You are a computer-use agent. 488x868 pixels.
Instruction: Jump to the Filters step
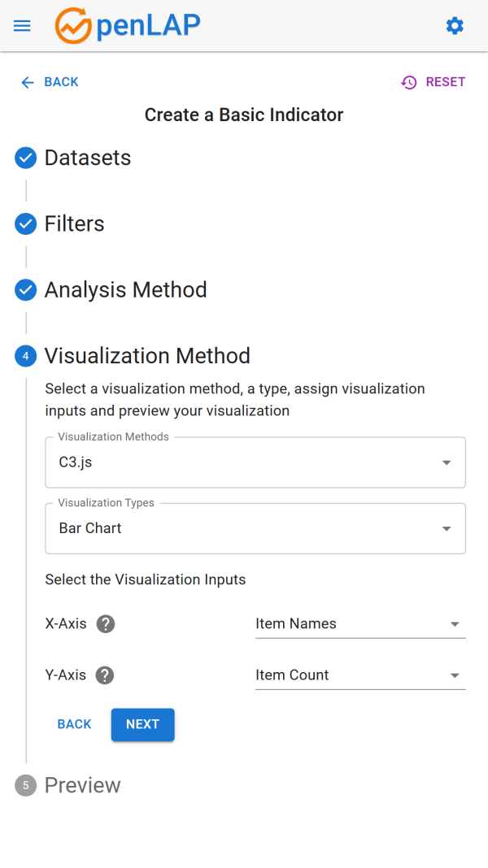[75, 224]
